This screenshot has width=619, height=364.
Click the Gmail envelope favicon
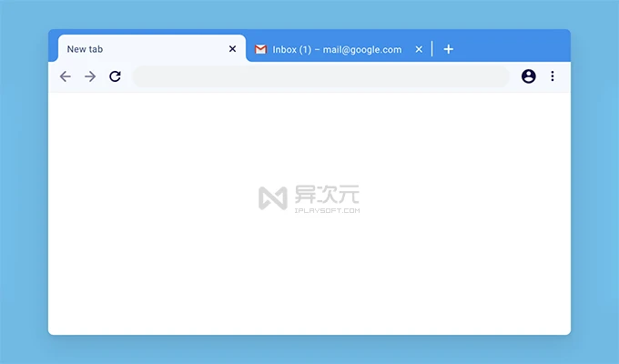pyautogui.click(x=260, y=49)
